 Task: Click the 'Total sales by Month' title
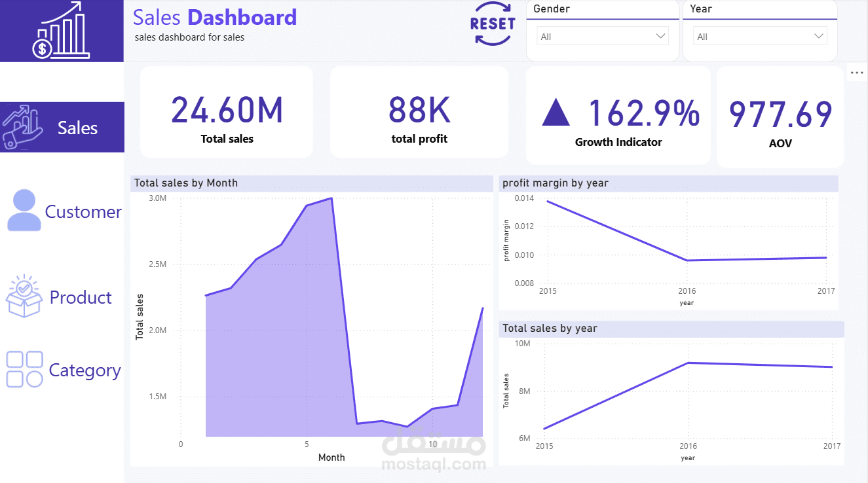click(186, 183)
